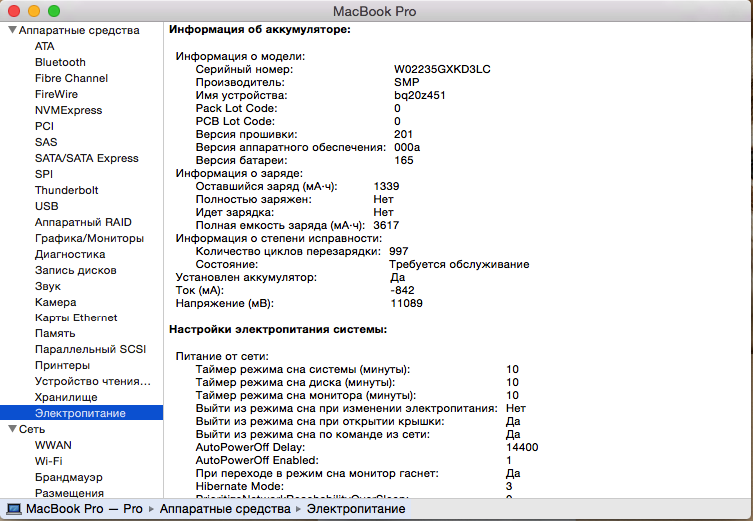Open Fibre Channel hardware section
This screenshot has height=521, width=753.
[x=71, y=78]
